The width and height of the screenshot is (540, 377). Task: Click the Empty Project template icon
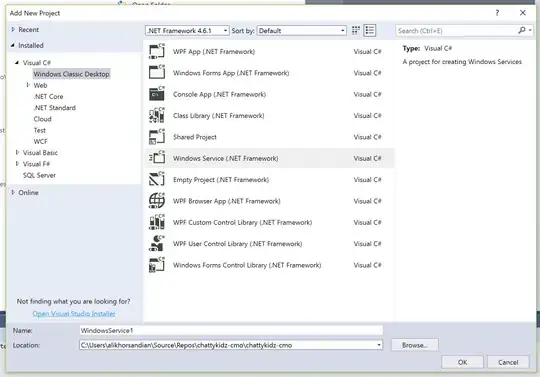point(157,180)
